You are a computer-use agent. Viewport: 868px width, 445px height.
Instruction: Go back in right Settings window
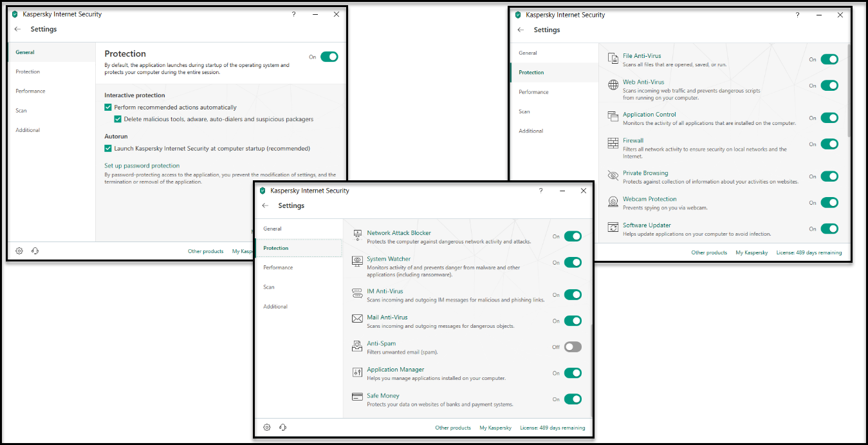pos(521,30)
